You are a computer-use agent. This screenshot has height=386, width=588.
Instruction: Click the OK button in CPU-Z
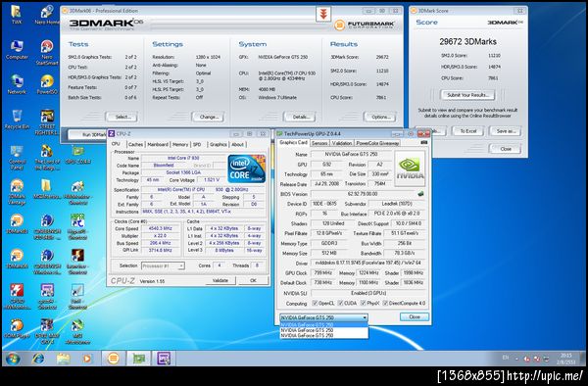coord(253,280)
